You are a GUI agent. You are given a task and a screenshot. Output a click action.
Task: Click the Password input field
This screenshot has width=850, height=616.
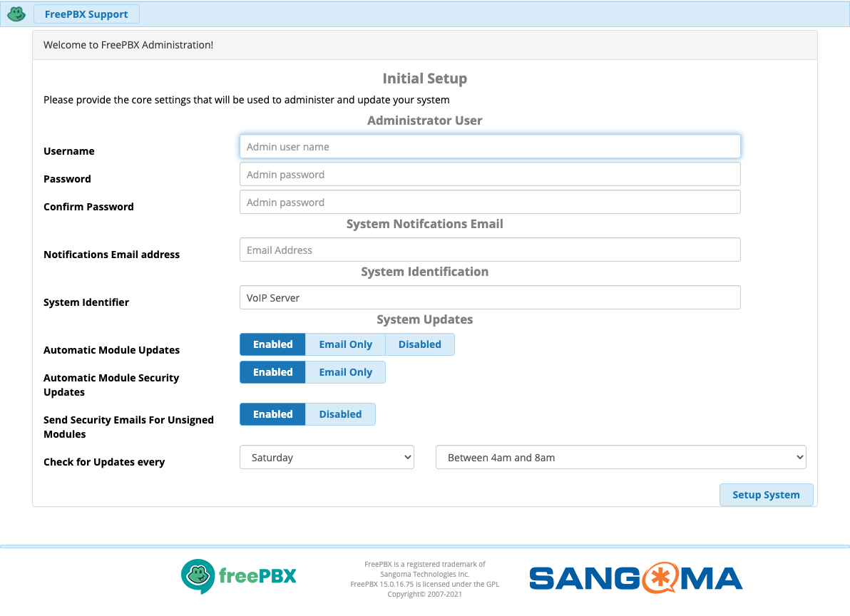(x=490, y=175)
